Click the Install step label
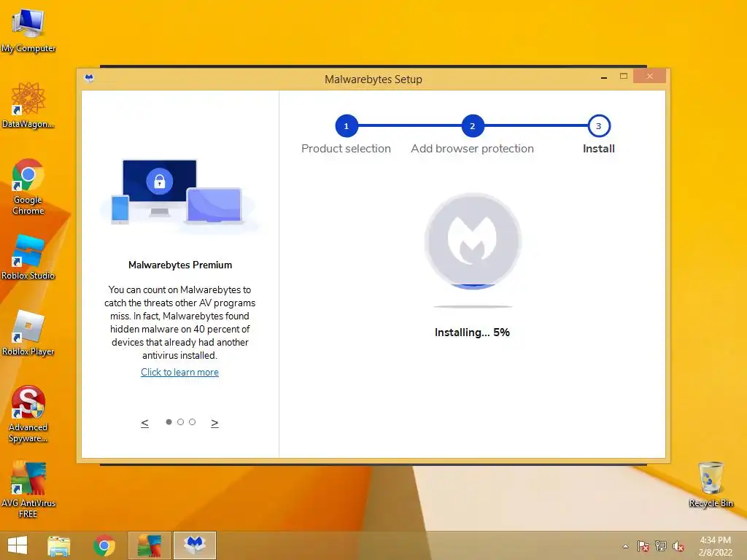Screen dimensions: 747x560 599,149
